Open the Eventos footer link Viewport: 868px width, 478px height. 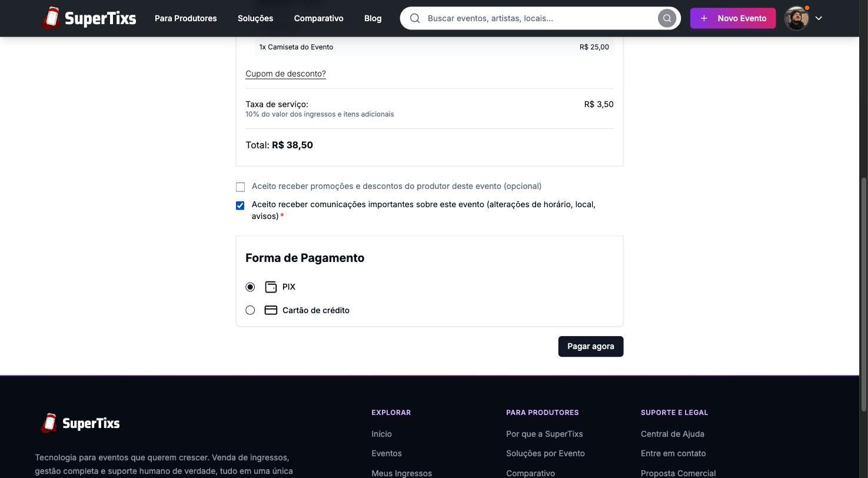387,453
